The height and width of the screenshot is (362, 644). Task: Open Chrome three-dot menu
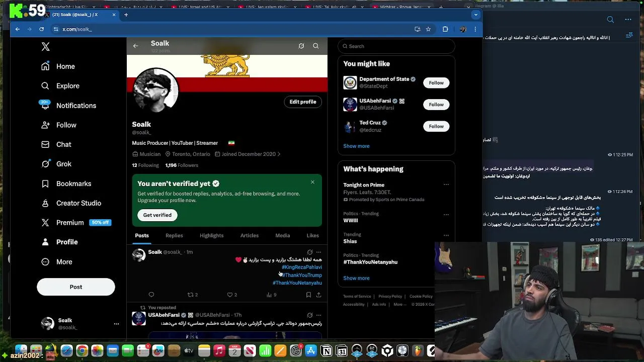click(475, 29)
